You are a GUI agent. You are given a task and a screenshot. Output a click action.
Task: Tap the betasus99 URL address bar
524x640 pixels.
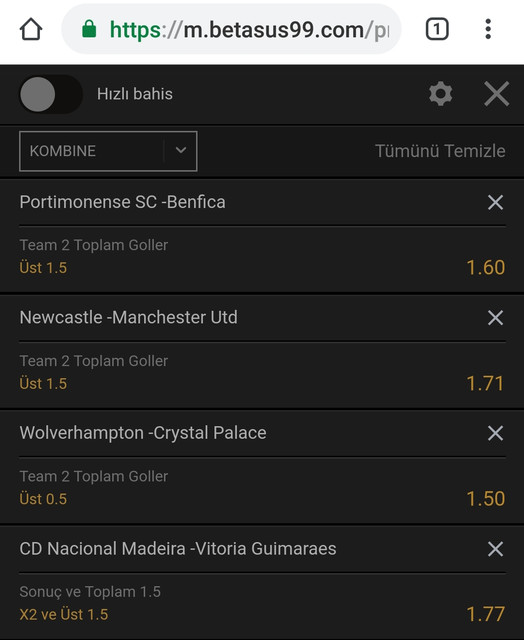click(x=231, y=29)
